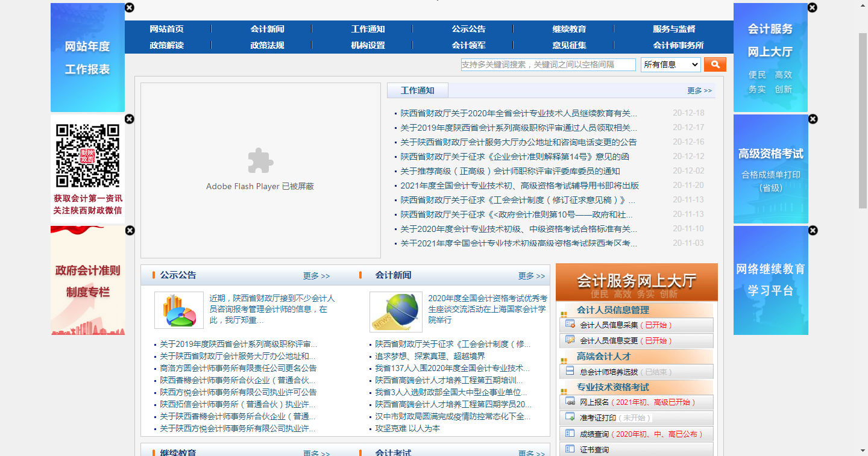
Task: Open the 会计领军 navigation item
Action: click(469, 45)
